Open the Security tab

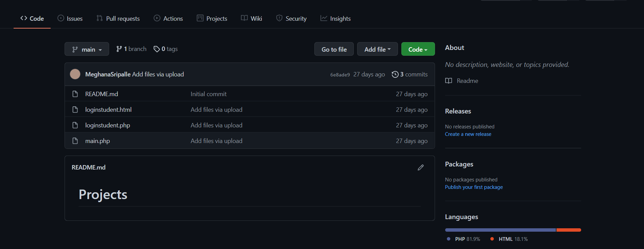pyautogui.click(x=291, y=18)
